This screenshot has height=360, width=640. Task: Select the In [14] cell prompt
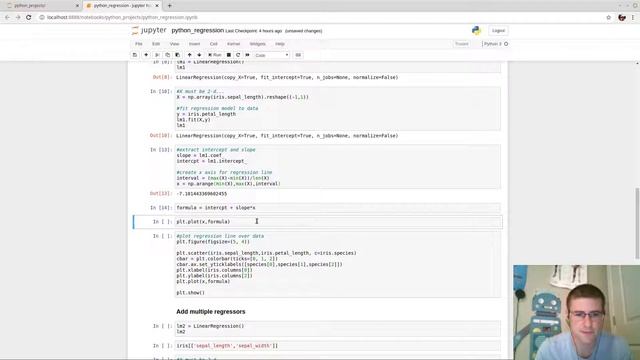[x=162, y=208]
